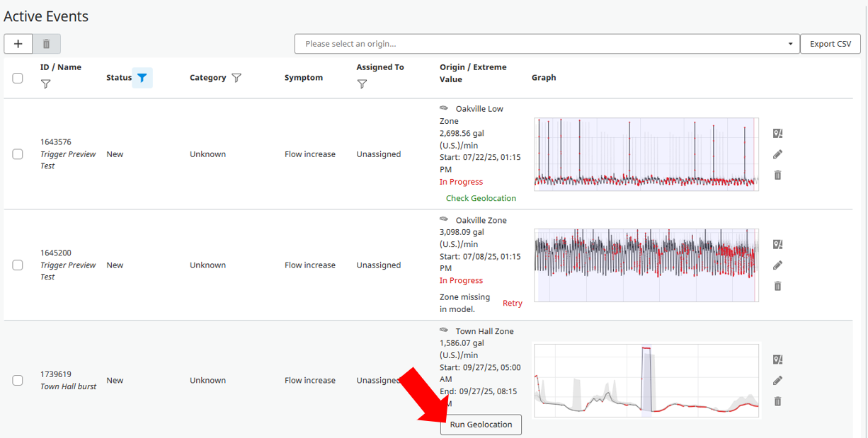This screenshot has width=868, height=438.
Task: Select checkbox for event 1645200
Action: coord(18,265)
